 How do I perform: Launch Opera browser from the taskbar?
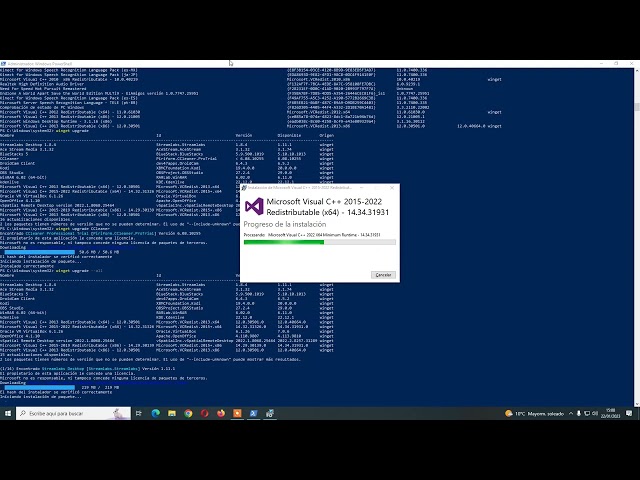204,413
